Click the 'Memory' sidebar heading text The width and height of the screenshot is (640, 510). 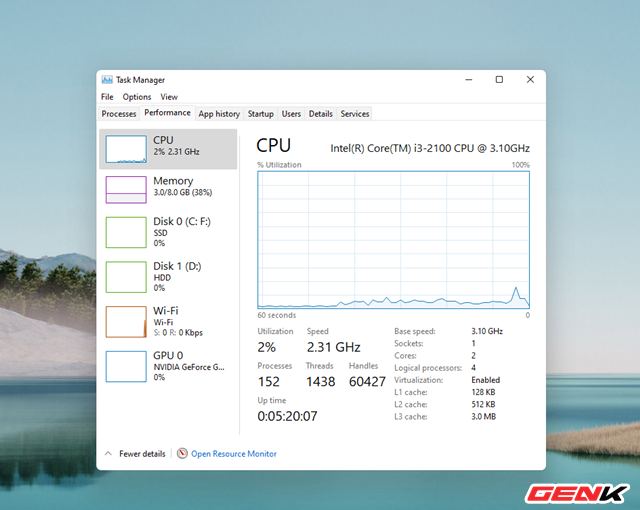pos(173,181)
